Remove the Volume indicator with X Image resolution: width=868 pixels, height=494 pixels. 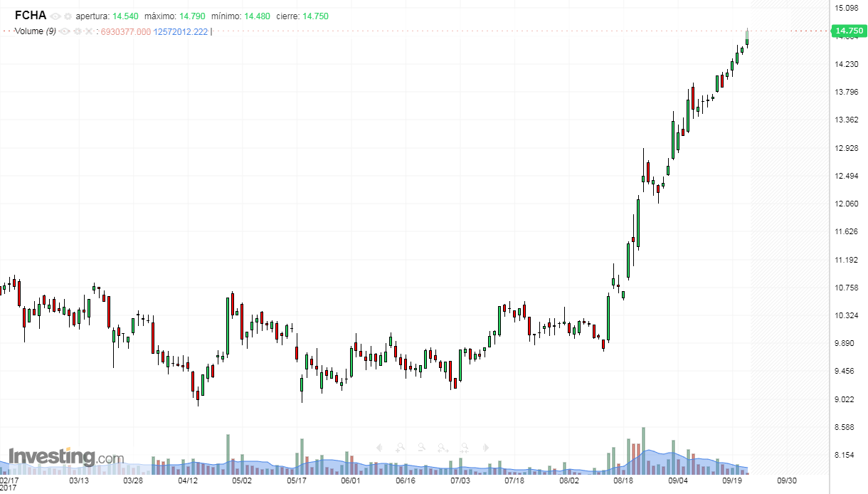pyautogui.click(x=89, y=31)
